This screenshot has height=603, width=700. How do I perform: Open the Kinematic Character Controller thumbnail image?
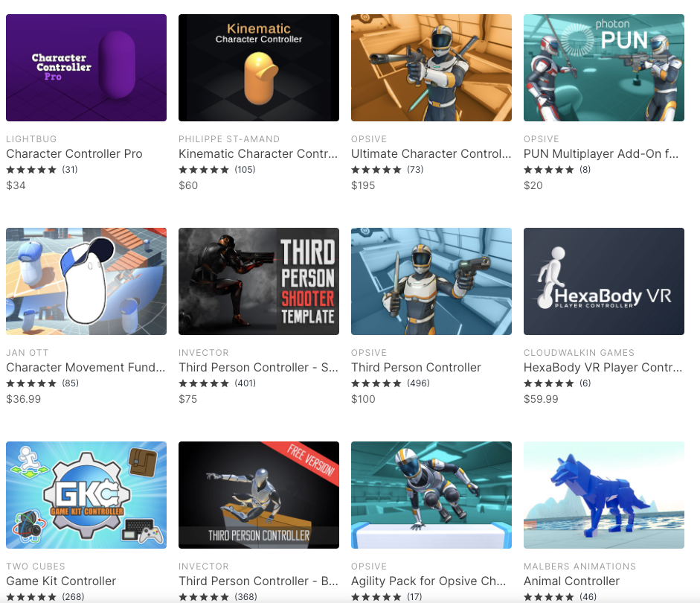pos(258,68)
